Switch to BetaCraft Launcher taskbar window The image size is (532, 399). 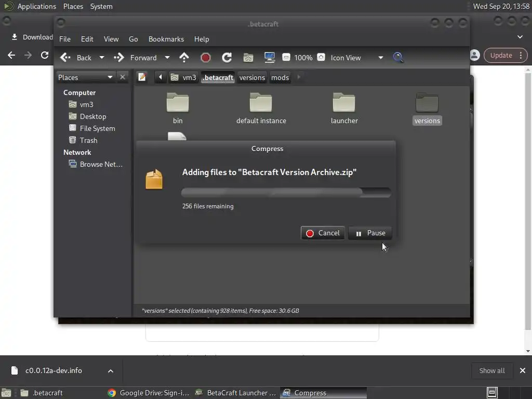pos(236,393)
